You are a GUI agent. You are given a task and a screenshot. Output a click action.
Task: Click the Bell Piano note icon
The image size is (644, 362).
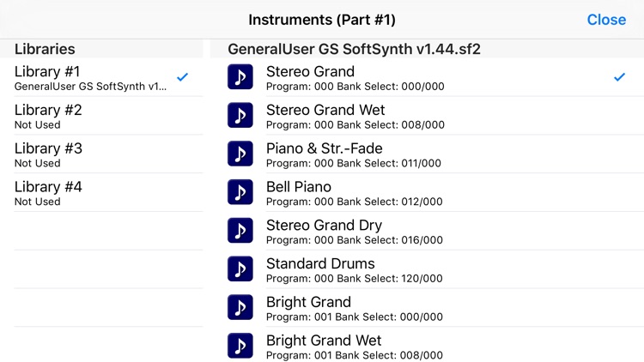[x=240, y=192]
